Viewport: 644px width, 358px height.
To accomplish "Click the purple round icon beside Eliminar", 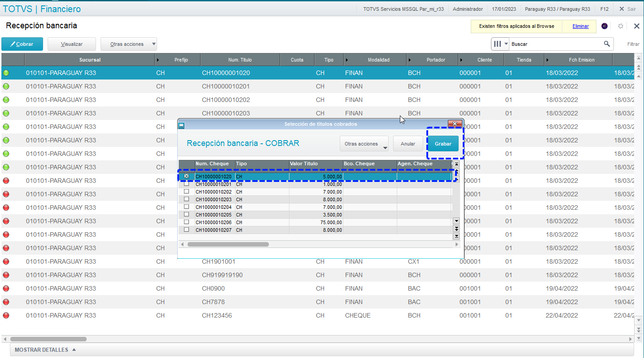I will 605,26.
